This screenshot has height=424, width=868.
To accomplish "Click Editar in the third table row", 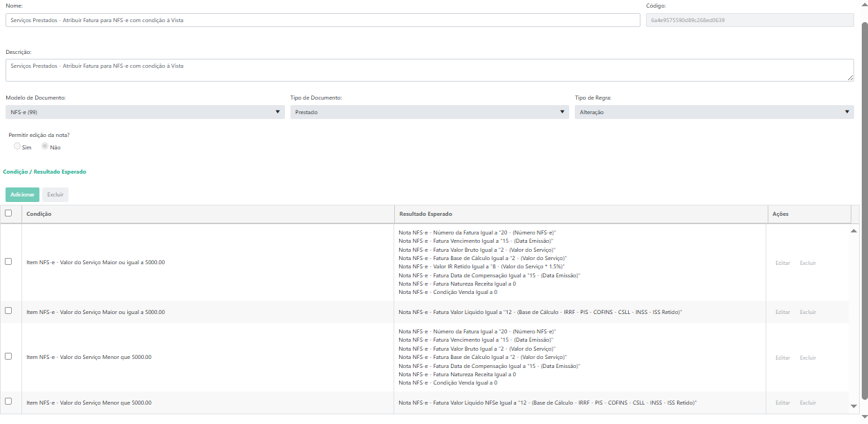I will click(x=783, y=358).
